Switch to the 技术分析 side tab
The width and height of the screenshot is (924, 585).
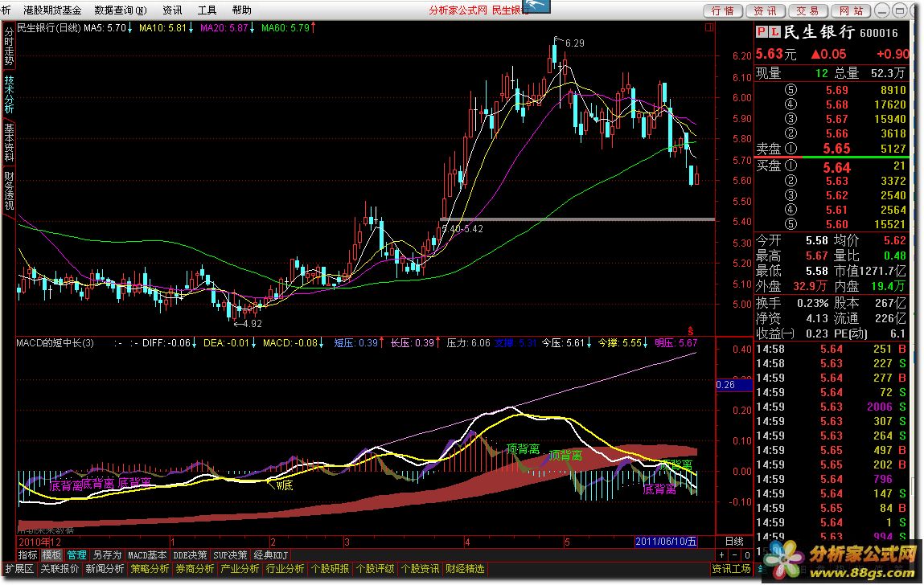pos(9,94)
